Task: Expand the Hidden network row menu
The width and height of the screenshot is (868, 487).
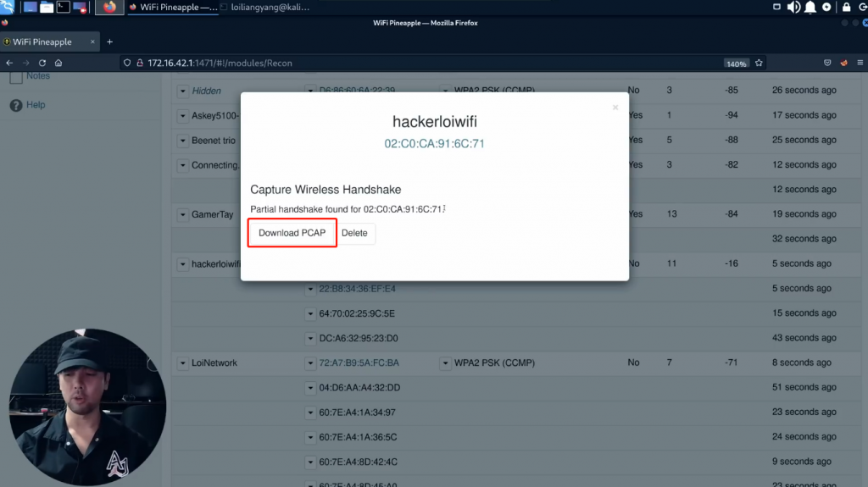Action: coord(183,91)
